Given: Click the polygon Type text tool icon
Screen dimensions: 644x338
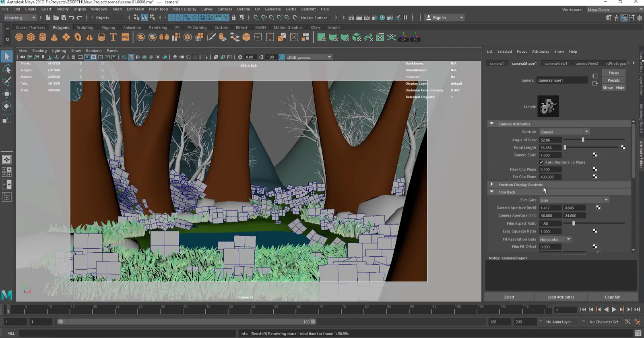Looking at the screenshot, I should click(x=113, y=37).
